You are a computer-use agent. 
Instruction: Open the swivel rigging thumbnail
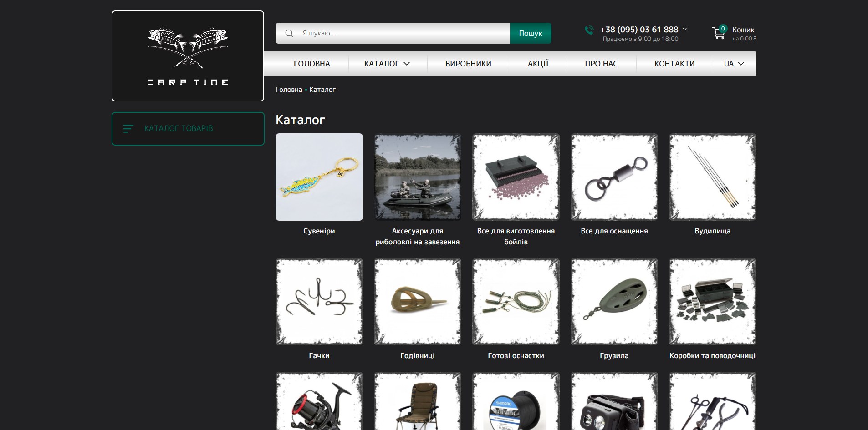pos(614,177)
